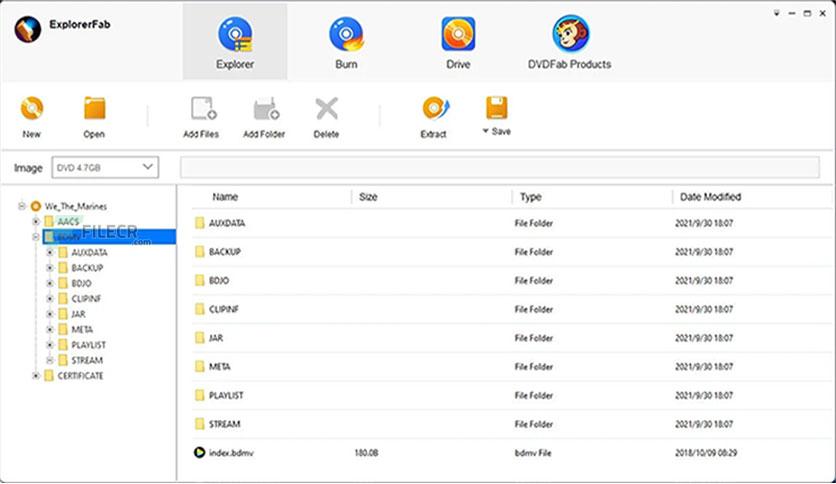
Task: Click STREAM folder icon in file list
Action: tap(199, 424)
